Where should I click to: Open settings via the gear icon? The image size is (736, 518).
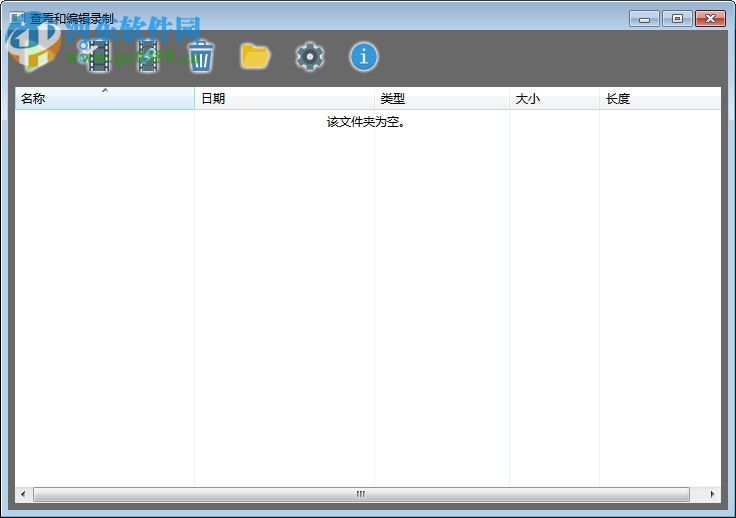[310, 57]
